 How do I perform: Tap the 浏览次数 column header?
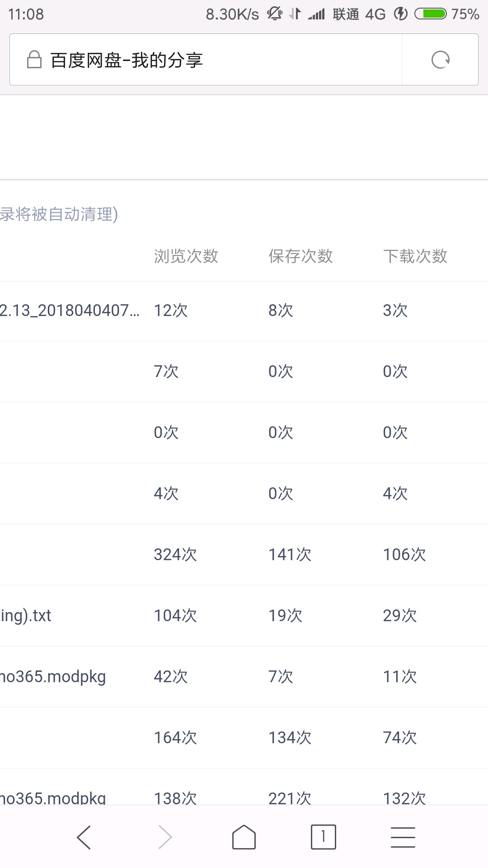[x=186, y=256]
